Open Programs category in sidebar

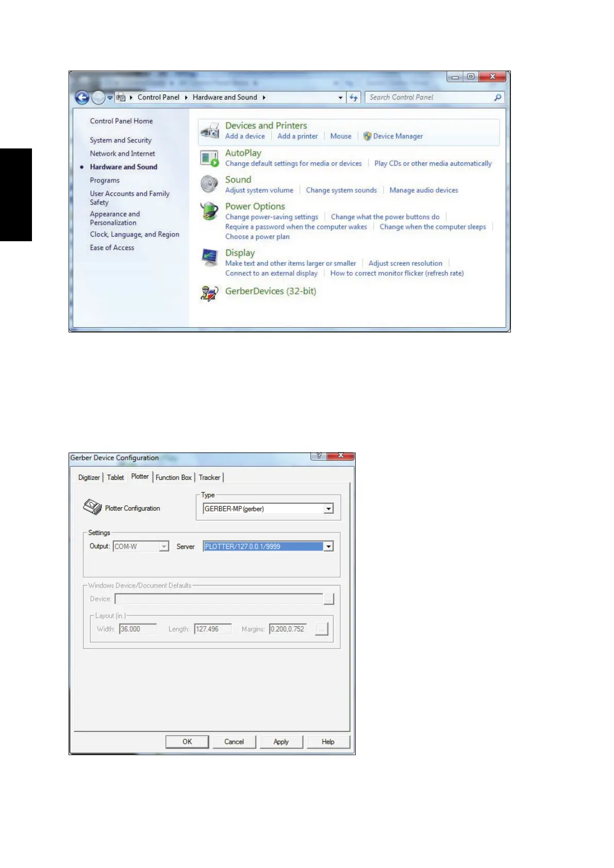(105, 180)
